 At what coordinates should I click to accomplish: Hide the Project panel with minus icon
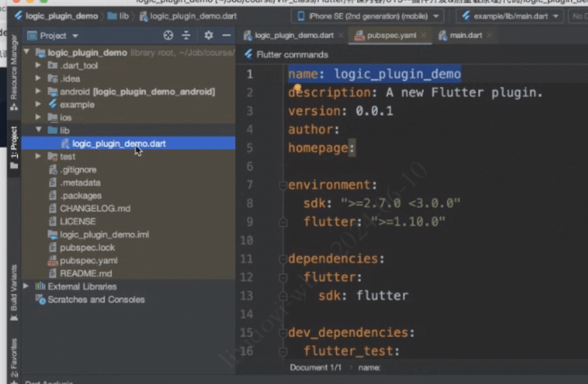[226, 36]
